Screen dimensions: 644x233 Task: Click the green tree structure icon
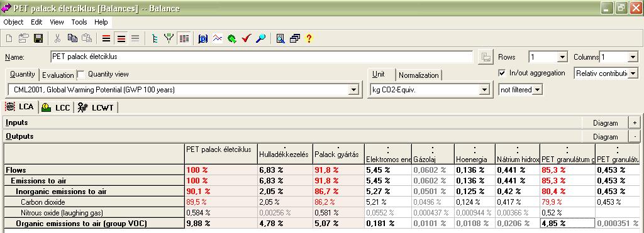click(x=155, y=38)
